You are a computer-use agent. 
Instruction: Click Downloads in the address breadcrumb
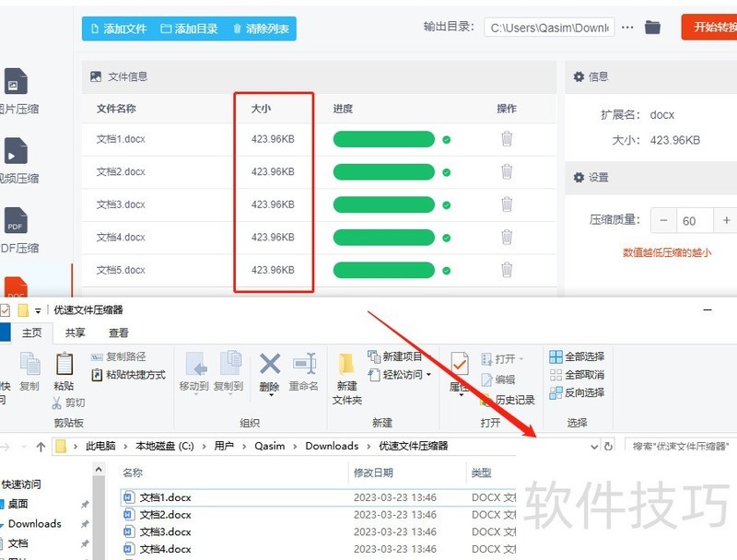tap(332, 446)
